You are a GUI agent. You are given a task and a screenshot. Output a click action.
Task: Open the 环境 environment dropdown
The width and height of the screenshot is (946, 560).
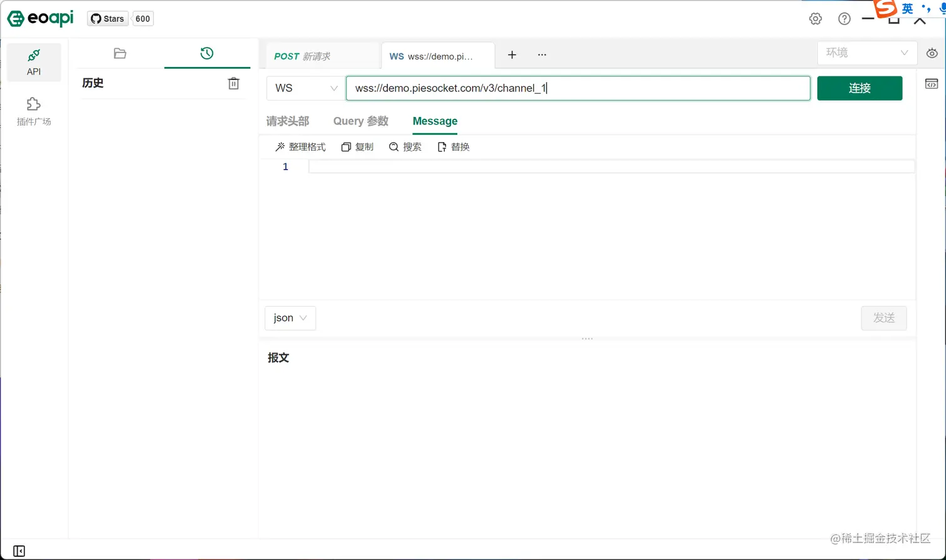(x=867, y=53)
